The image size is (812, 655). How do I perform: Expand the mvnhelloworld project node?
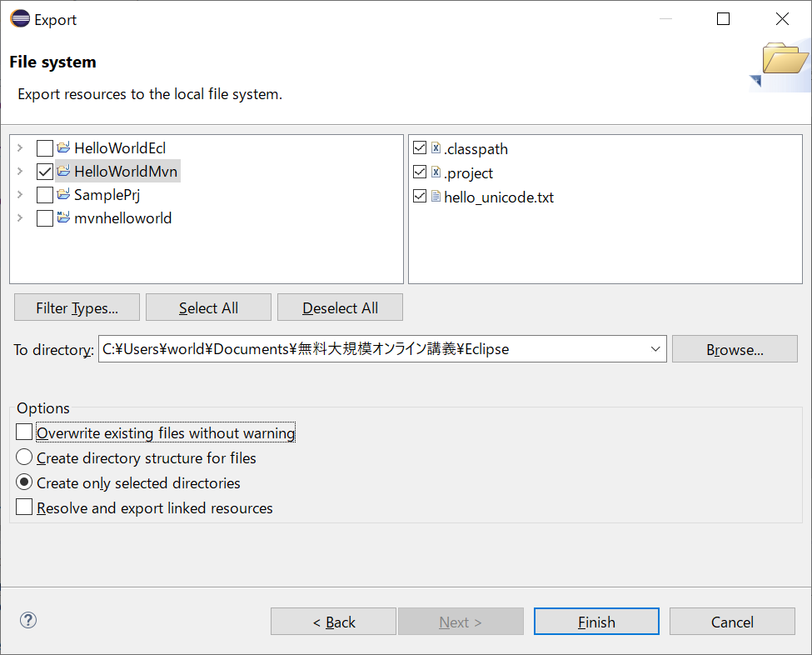pyautogui.click(x=19, y=218)
